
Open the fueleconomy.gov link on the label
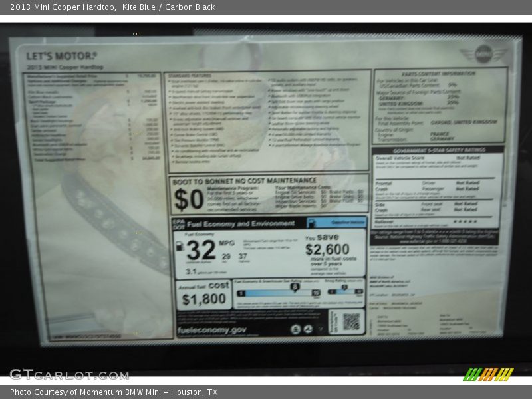pyautogui.click(x=212, y=330)
